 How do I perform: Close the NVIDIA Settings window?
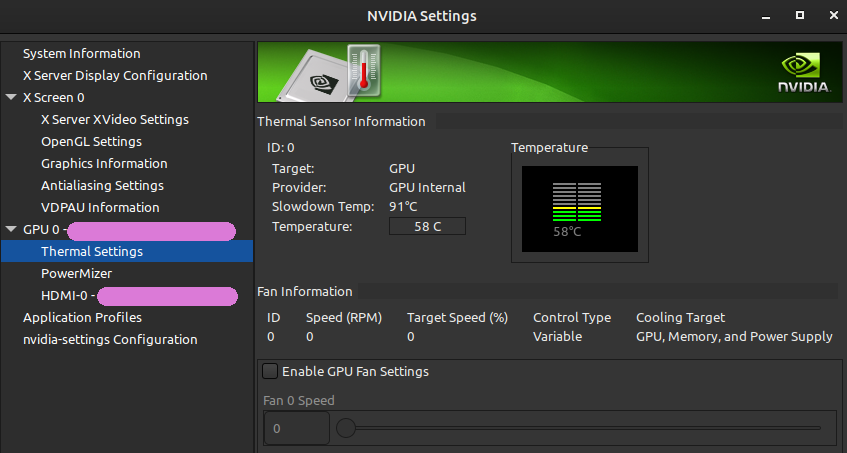[x=833, y=16]
